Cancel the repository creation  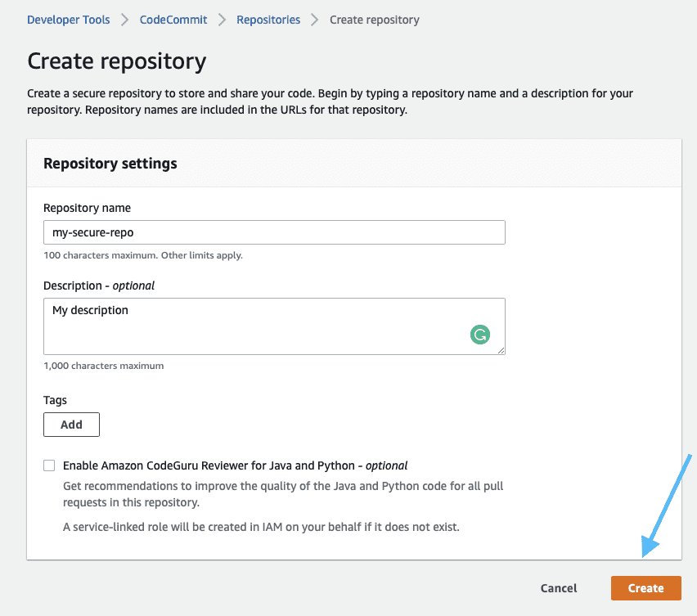558,588
